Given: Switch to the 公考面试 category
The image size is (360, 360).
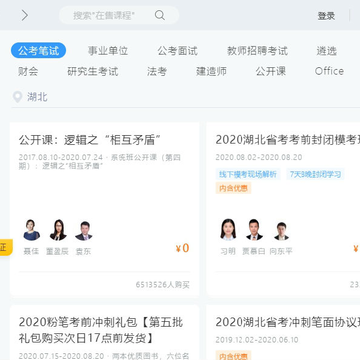Looking at the screenshot, I should [x=177, y=51].
